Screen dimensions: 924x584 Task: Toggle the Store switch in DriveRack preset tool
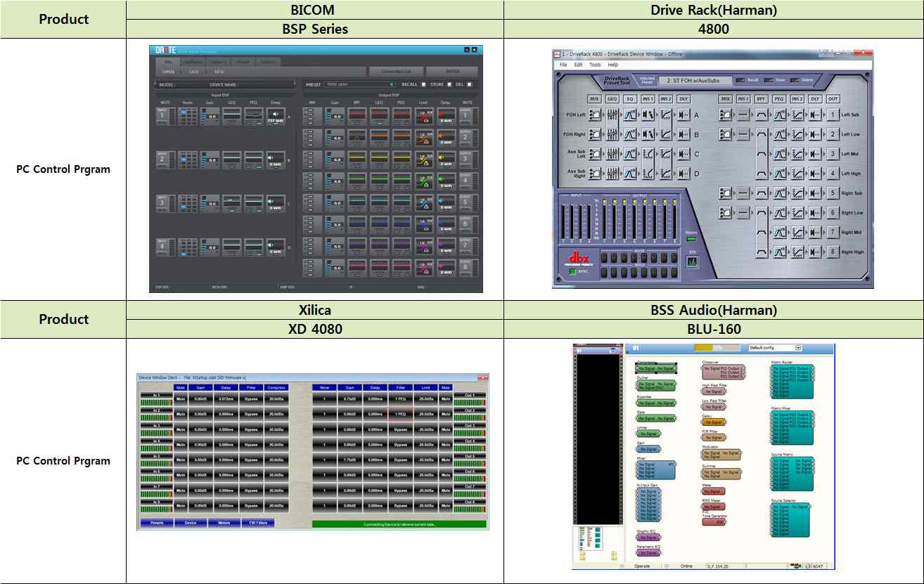tap(769, 80)
